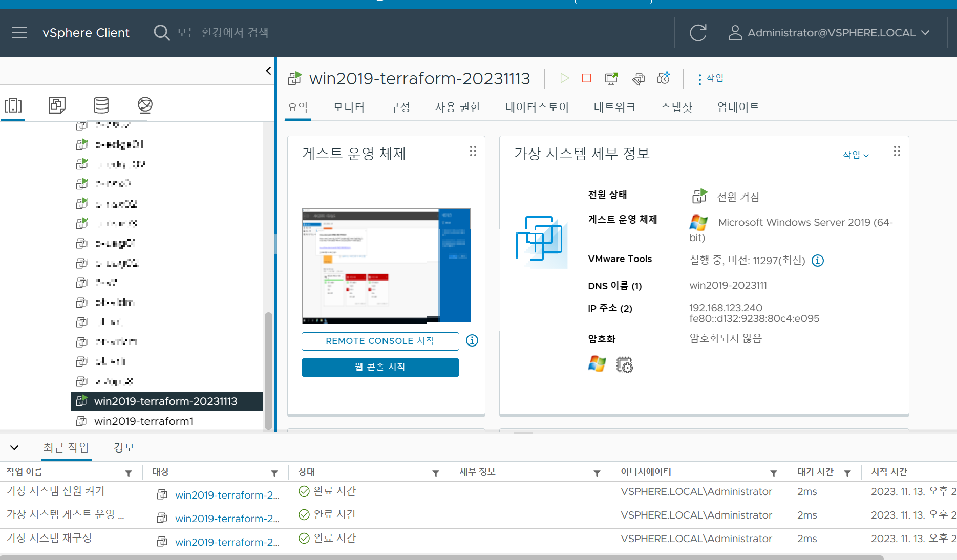Click the take snapshot toolbar icon
Viewport: 957px width, 560px height.
(664, 78)
